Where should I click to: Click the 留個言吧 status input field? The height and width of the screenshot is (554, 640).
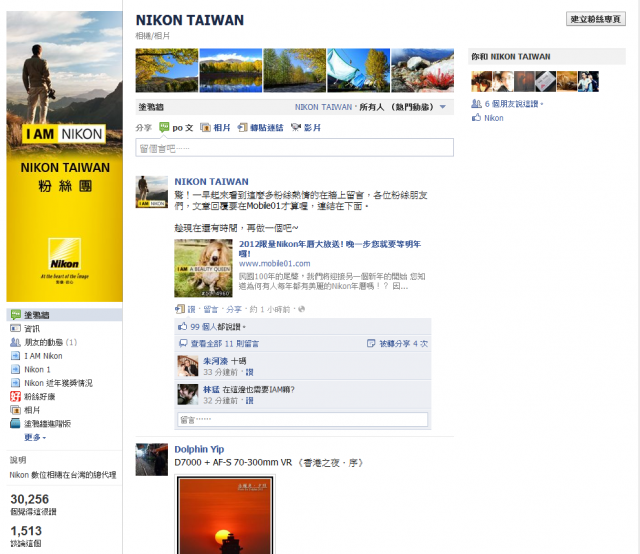[x=294, y=148]
